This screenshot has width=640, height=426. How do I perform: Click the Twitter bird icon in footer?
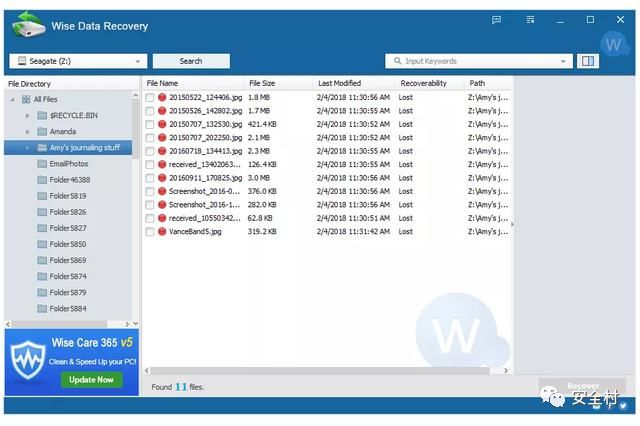(622, 405)
